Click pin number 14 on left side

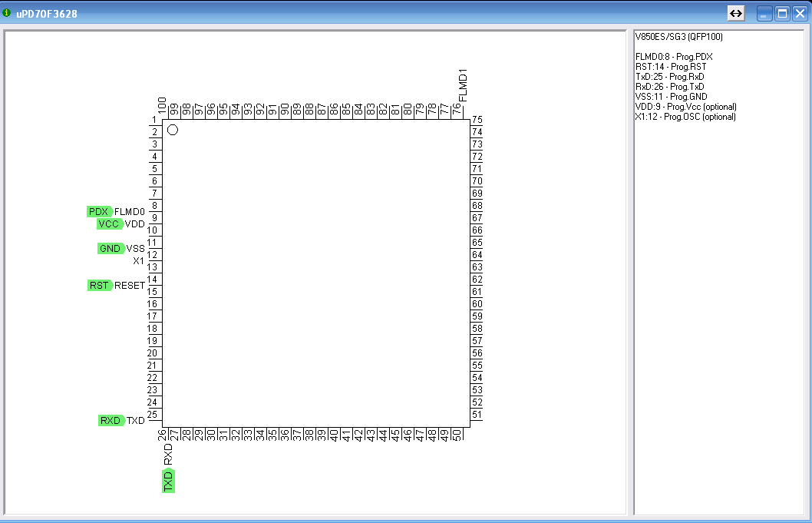click(x=152, y=280)
